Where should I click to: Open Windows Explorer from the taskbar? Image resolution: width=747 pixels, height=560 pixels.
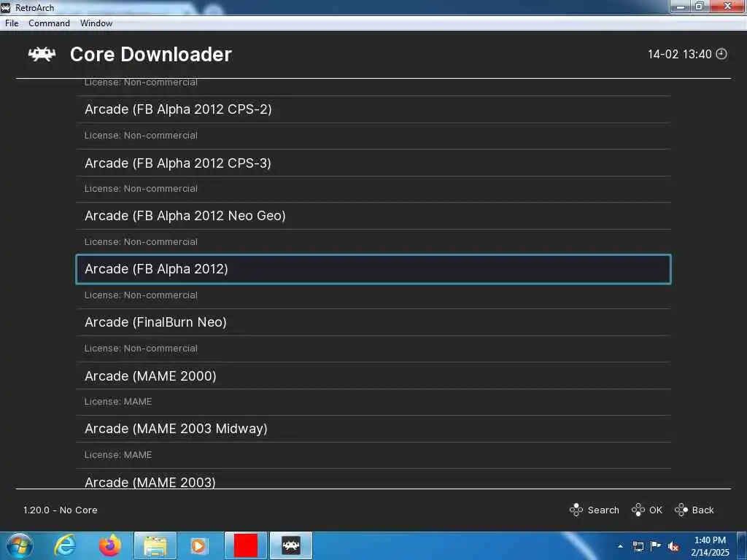coord(155,546)
